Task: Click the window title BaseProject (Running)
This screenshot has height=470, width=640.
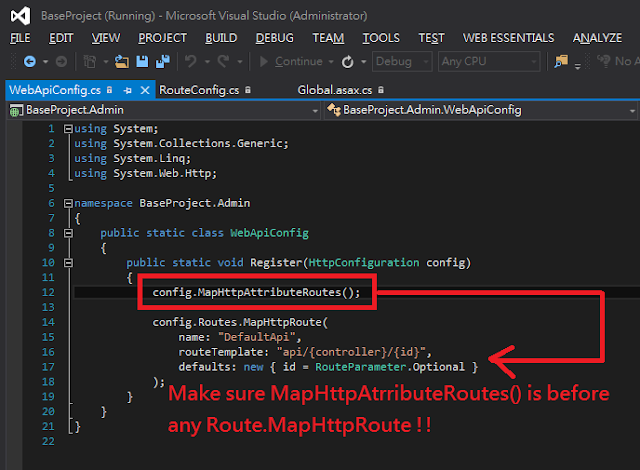Action: (x=98, y=16)
